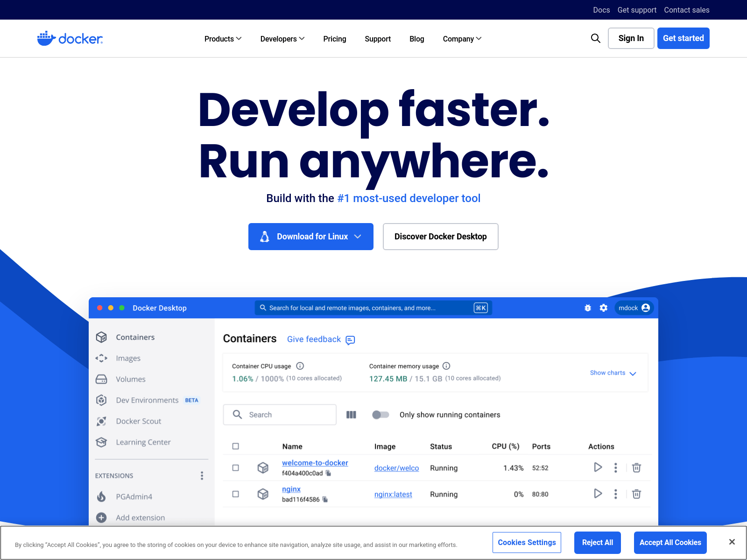
Task: Open the Blog menu item
Action: coord(417,39)
